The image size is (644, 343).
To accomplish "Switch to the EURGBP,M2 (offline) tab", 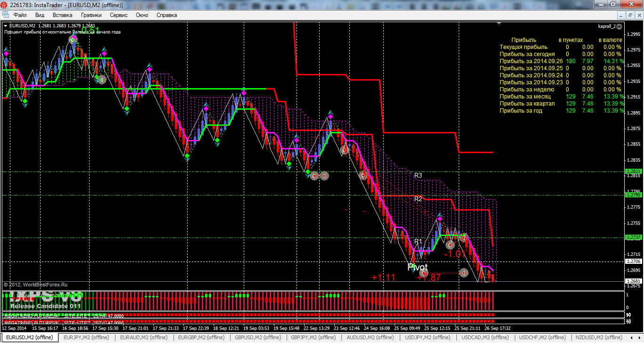I will point(201,337).
